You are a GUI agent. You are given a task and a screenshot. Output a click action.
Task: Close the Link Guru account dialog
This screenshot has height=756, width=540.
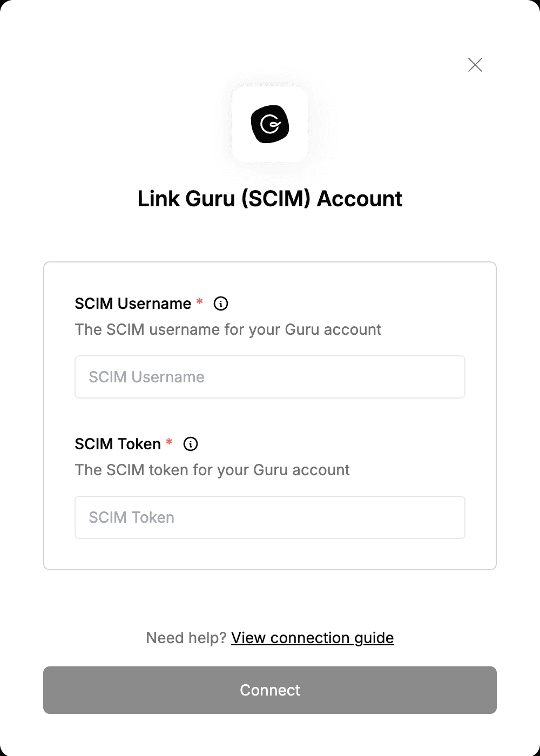pos(475,65)
